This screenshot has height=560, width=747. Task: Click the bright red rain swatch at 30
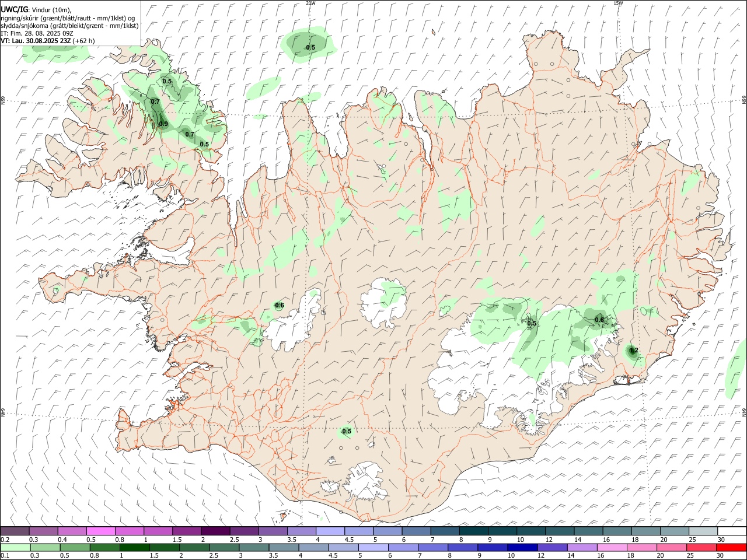point(731,547)
